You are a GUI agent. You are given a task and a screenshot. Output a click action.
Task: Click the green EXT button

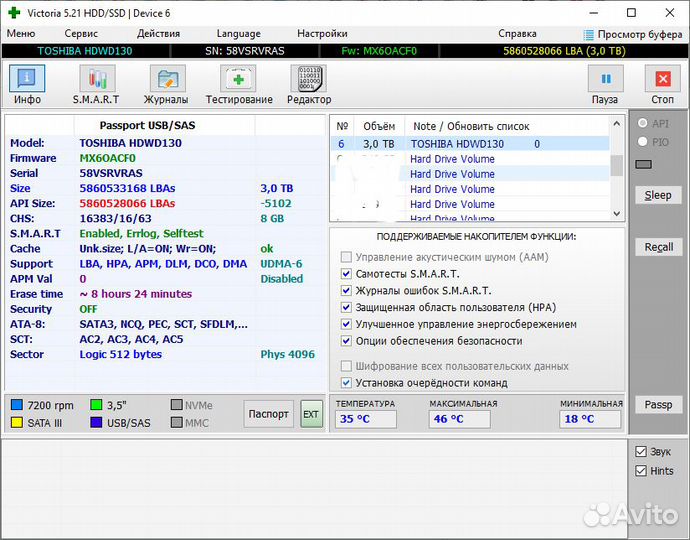tap(311, 414)
